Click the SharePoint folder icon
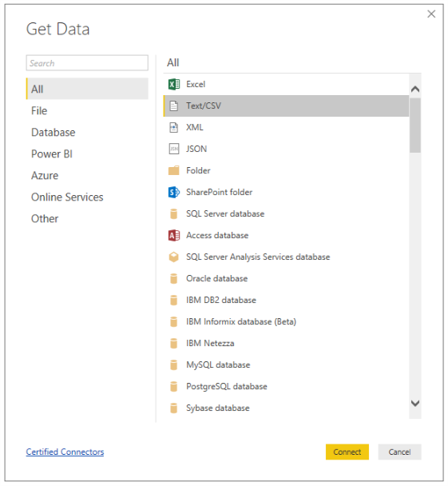Viewport: 448px width, 486px height. [x=173, y=192]
